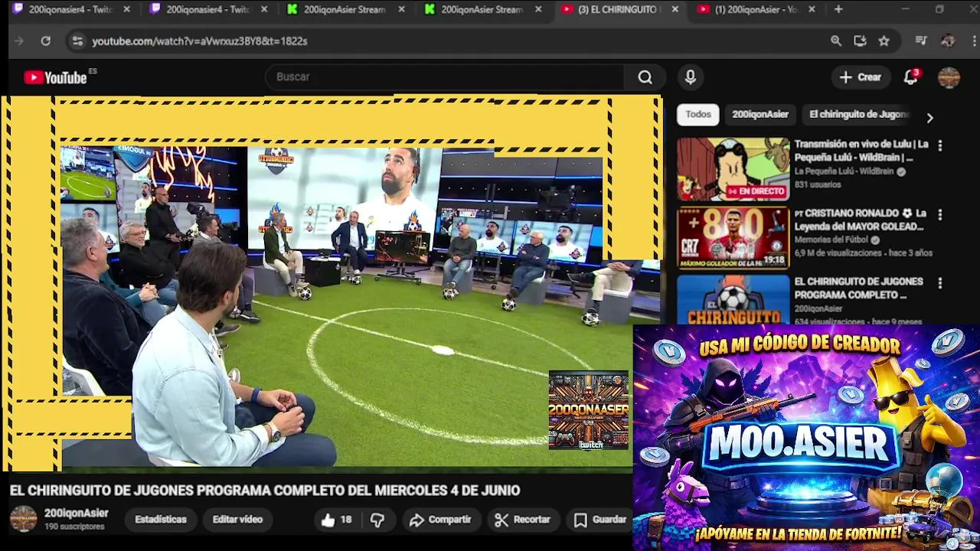
Task: Click the search magnifier button
Action: (645, 77)
